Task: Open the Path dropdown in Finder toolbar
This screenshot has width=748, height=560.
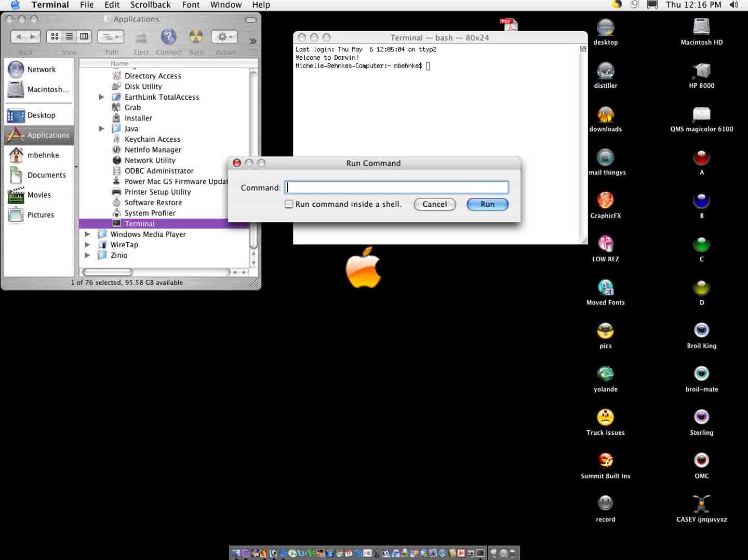Action: 111,37
